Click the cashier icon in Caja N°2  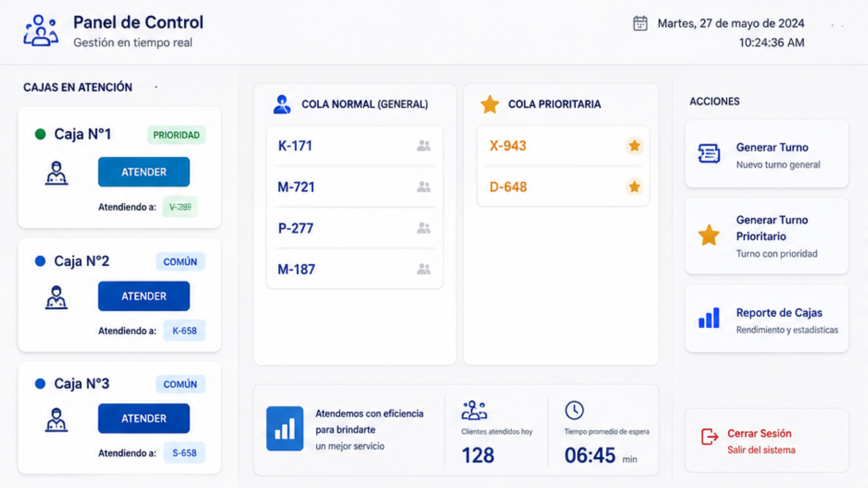(x=56, y=297)
